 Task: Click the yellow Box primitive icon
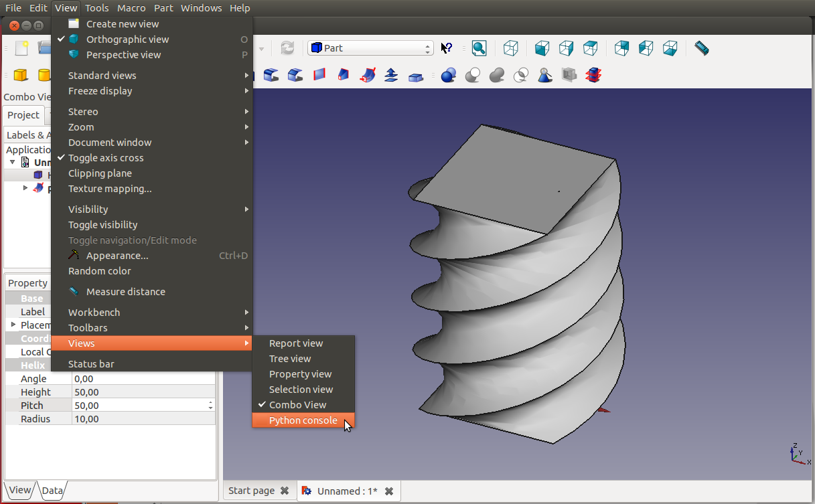[x=20, y=75]
